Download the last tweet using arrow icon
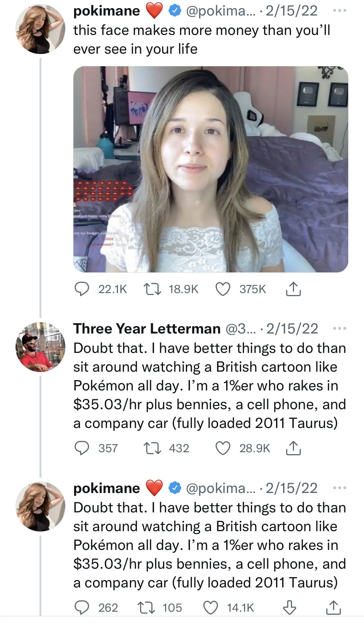 [x=289, y=608]
